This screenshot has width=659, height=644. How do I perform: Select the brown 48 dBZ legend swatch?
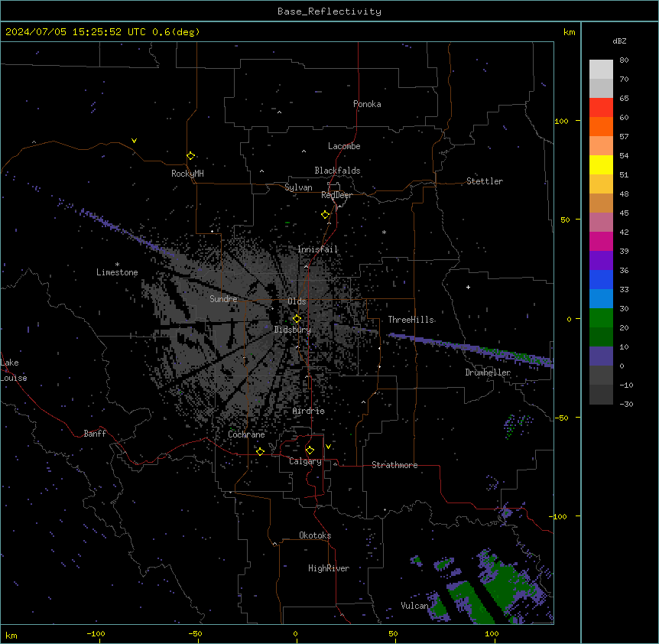[601, 203]
